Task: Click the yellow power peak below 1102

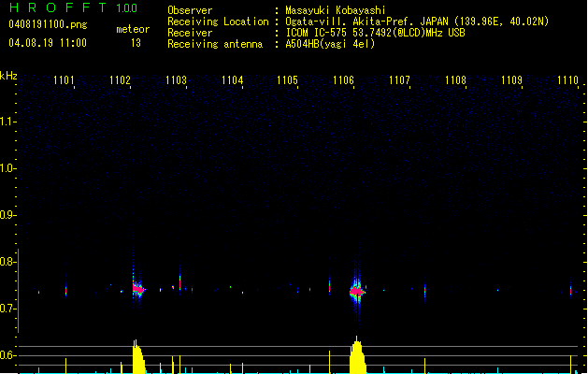Action: pos(137,359)
